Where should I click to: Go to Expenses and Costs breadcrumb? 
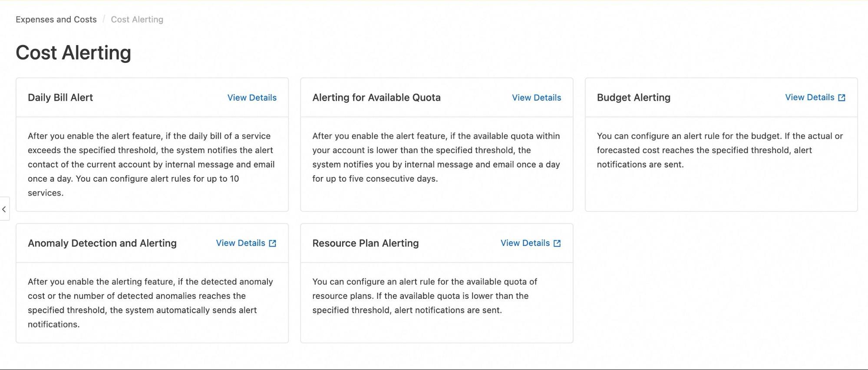[x=56, y=20]
